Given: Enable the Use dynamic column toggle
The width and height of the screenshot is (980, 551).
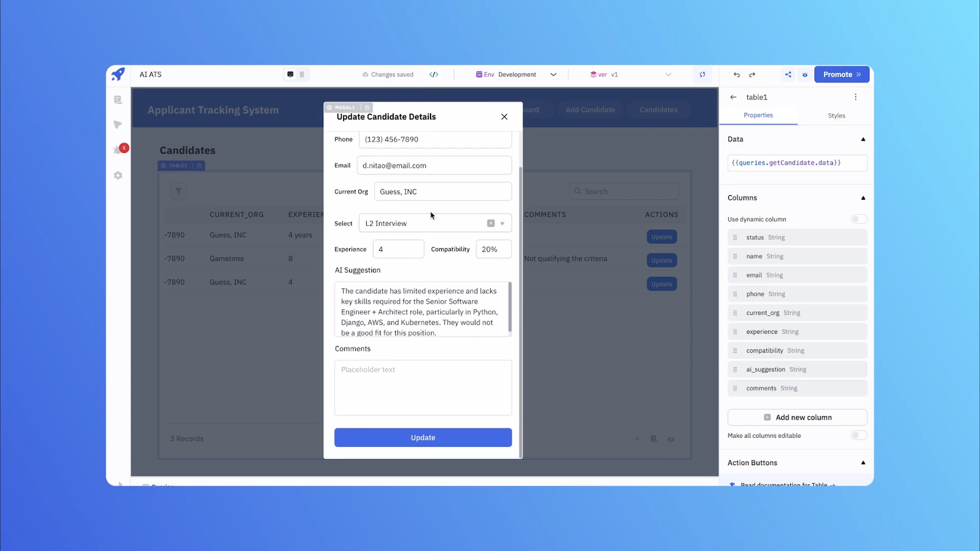Looking at the screenshot, I should (x=858, y=219).
